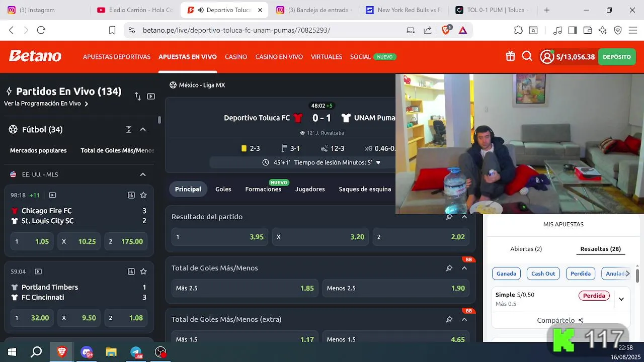This screenshot has width=644, height=362.
Task: Pin the Total de Goles extra market
Action: tap(449, 319)
